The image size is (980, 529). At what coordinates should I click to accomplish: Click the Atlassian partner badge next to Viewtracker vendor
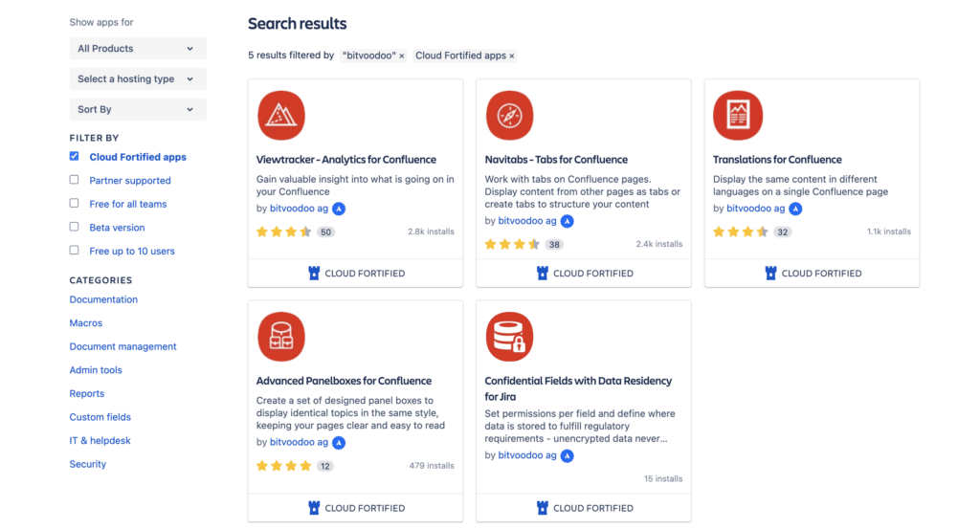click(339, 209)
